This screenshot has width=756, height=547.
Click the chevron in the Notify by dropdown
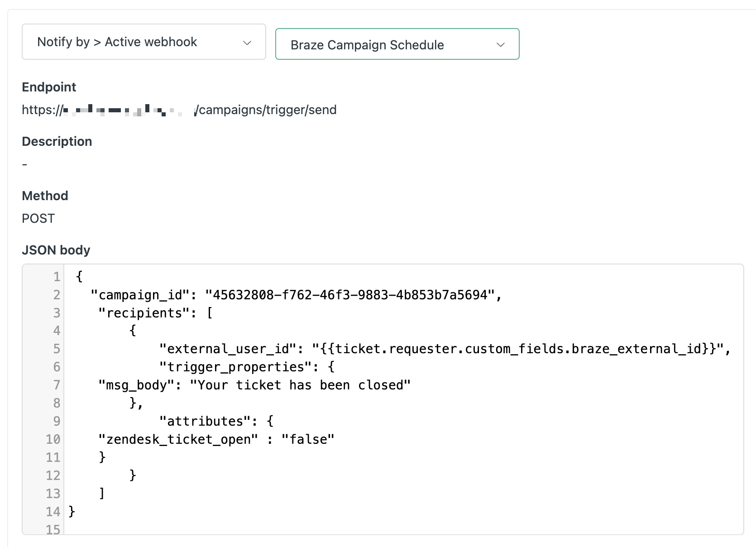[247, 43]
